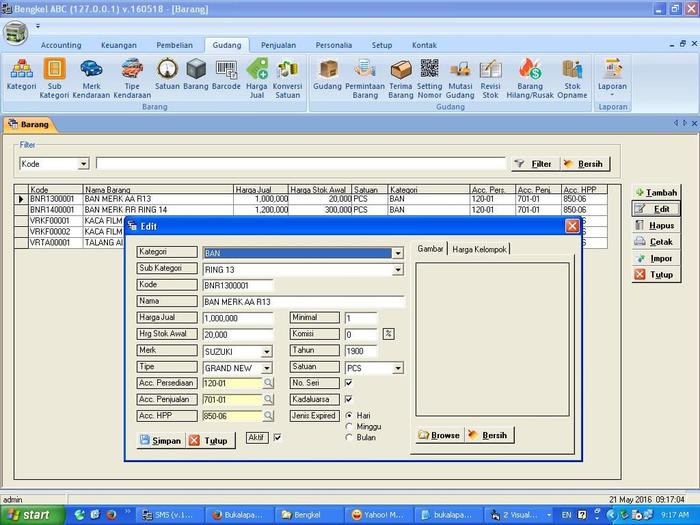Click the Simpan button
Viewport: 700px width, 525px height.
(160, 440)
